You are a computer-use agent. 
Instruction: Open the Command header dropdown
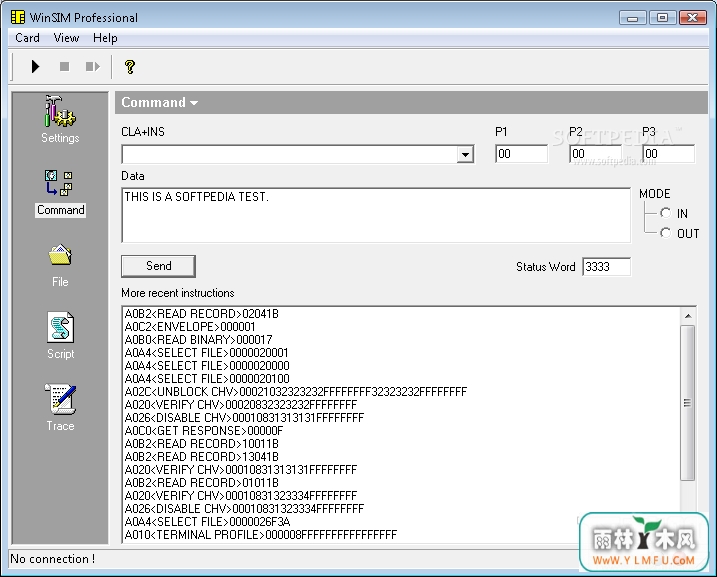(x=159, y=102)
